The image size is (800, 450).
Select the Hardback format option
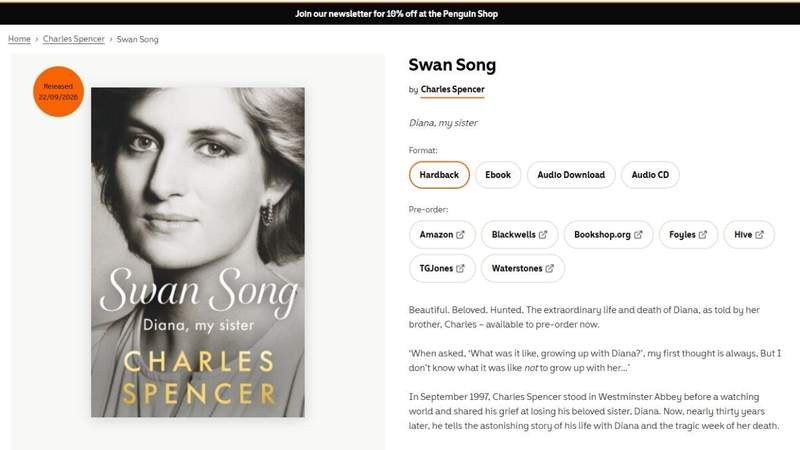click(x=439, y=175)
